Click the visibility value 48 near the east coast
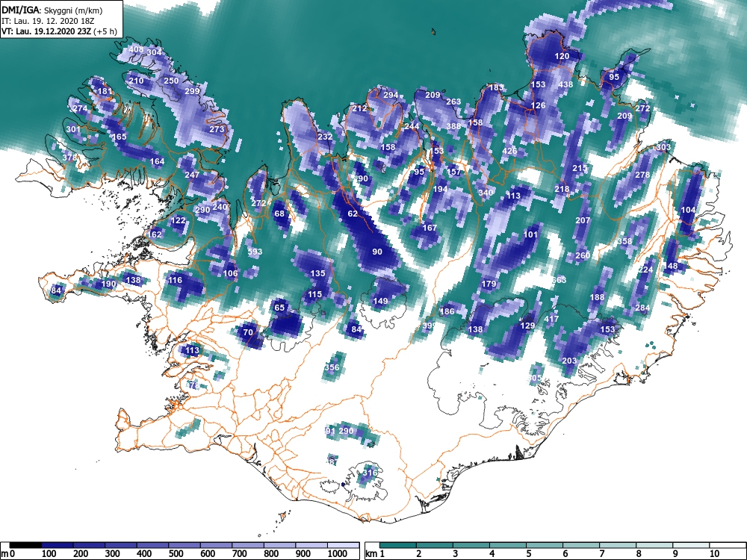Viewport: 747px width, 560px height. [x=673, y=267]
